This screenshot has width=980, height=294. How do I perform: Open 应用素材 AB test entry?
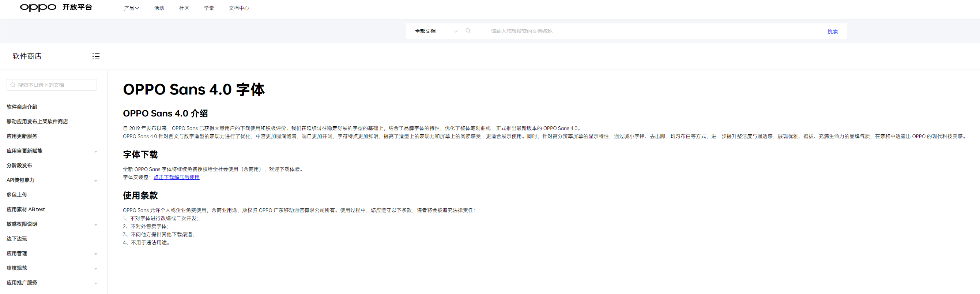coord(26,209)
